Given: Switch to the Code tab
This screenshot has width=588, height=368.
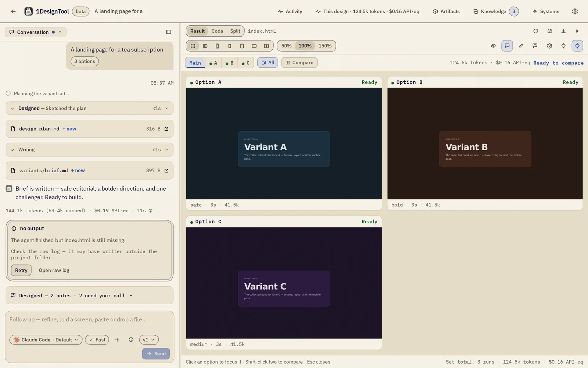Looking at the screenshot, I should [x=217, y=31].
